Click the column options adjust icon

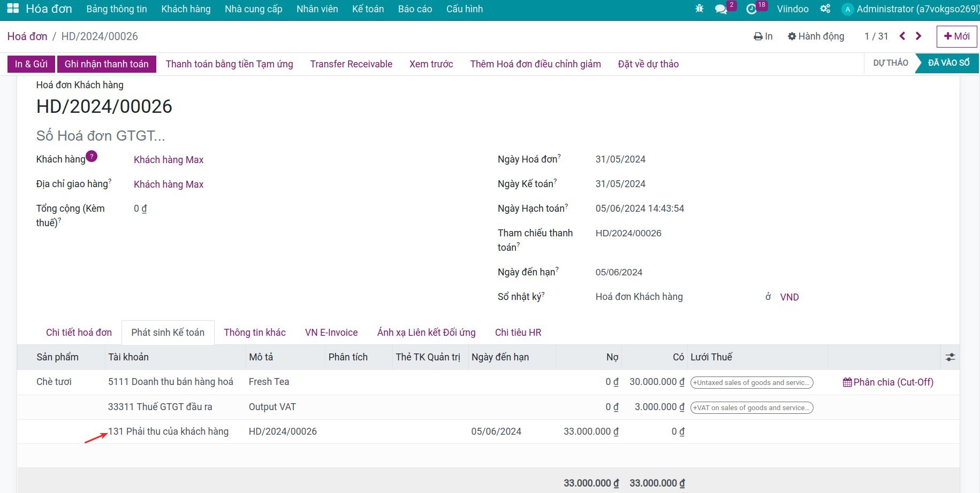coord(950,357)
